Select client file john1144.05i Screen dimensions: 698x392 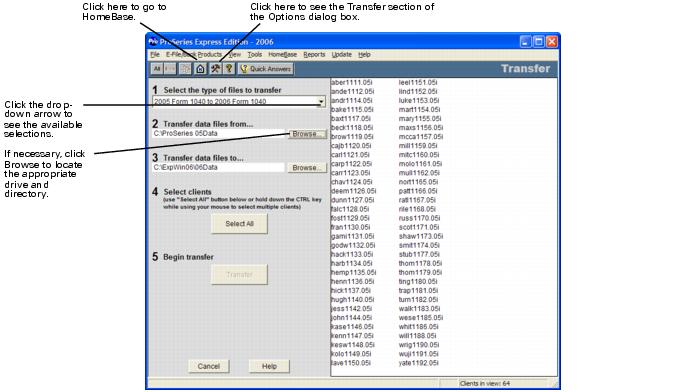(x=352, y=318)
